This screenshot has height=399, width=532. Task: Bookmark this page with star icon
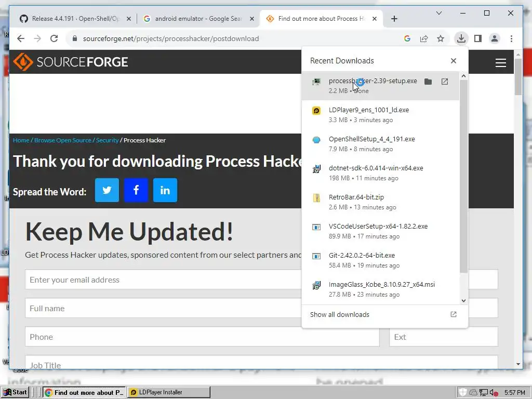coord(441,38)
